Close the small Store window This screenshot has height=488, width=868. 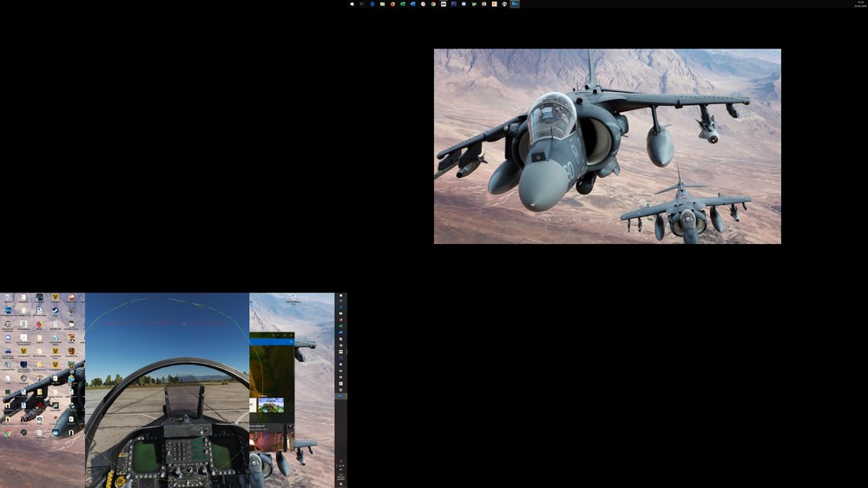coord(291,335)
